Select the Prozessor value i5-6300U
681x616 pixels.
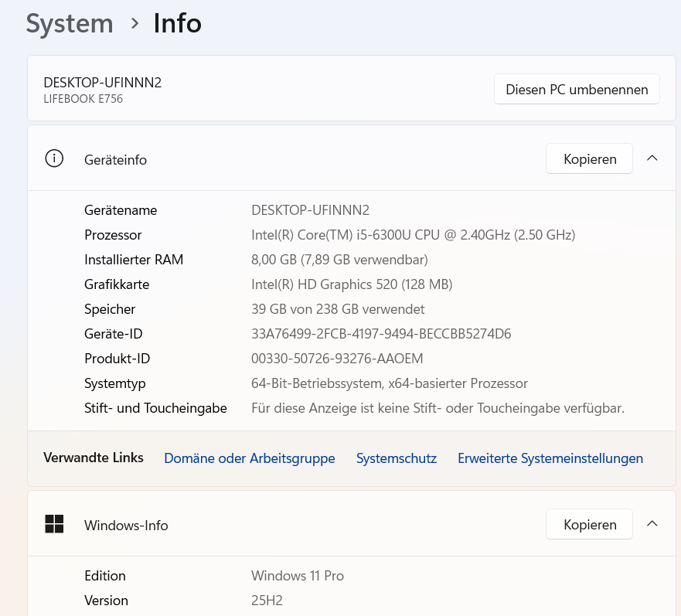(x=413, y=235)
